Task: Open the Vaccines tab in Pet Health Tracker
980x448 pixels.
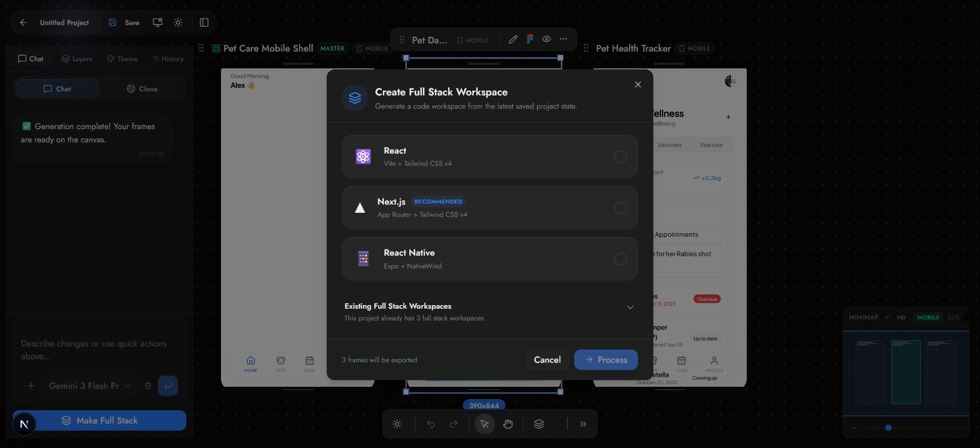Action: coord(670,145)
